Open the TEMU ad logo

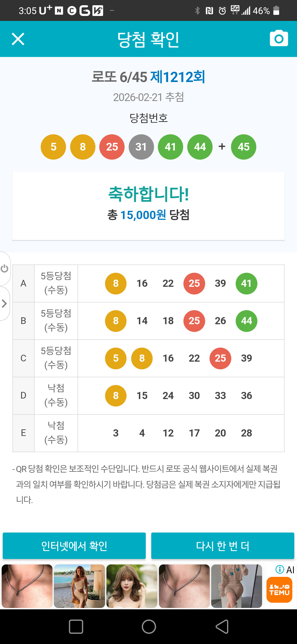pos(279,590)
